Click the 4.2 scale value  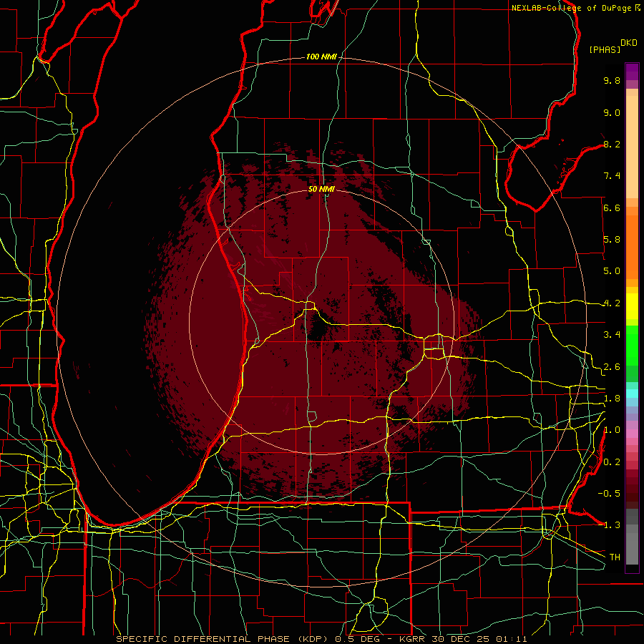(x=612, y=303)
